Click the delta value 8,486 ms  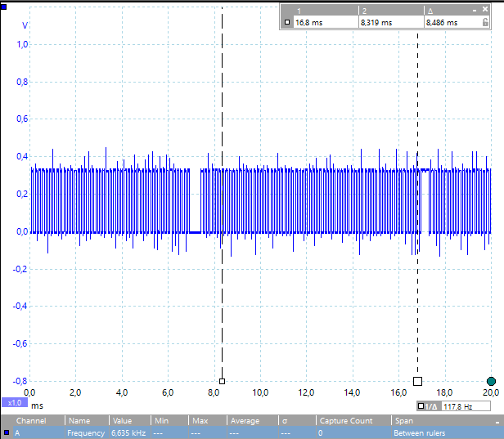coord(441,23)
